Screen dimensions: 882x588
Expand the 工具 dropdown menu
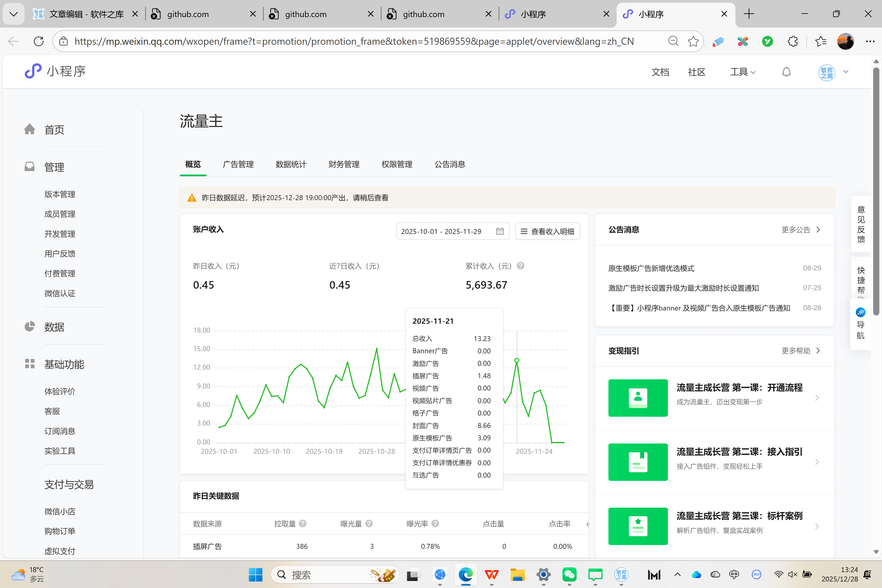[x=742, y=72]
